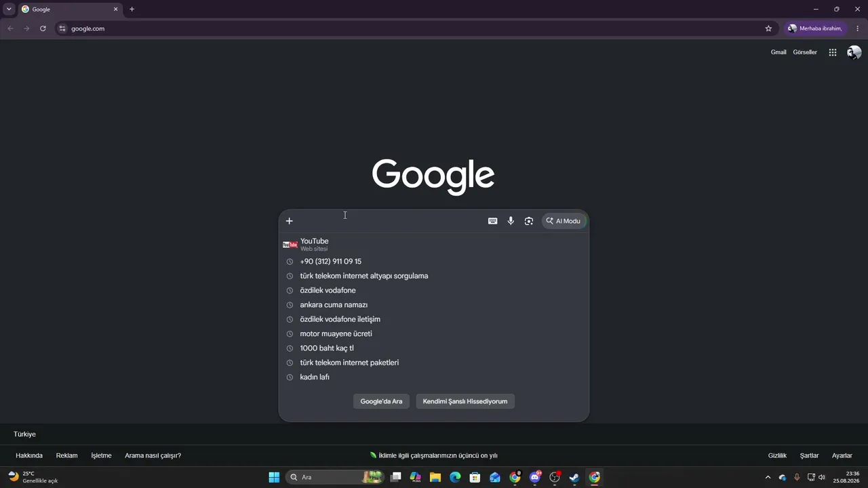The width and height of the screenshot is (868, 488).
Task: Click Kendimi Şanslı Hissediyorum button
Action: tap(465, 401)
